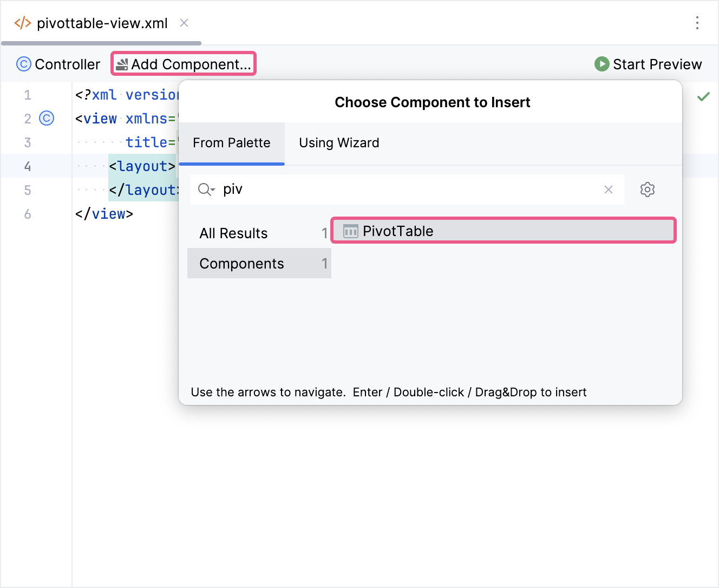
Task: Click the Start Preview play icon
Action: tap(602, 64)
